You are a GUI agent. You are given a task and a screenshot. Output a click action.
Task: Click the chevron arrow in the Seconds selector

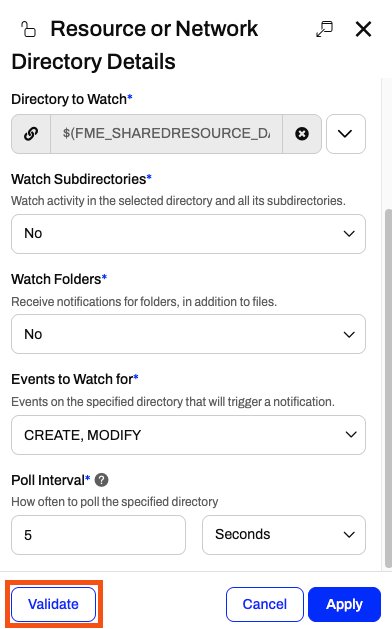[349, 535]
